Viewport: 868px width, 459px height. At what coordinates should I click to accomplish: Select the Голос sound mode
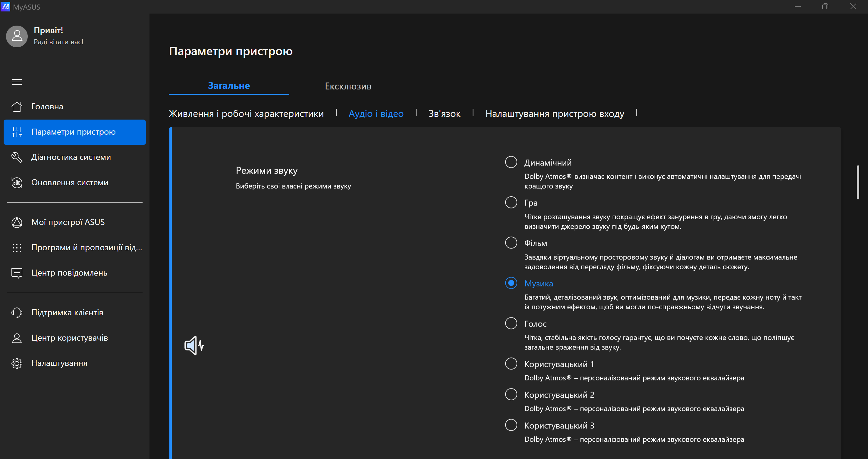(x=511, y=323)
